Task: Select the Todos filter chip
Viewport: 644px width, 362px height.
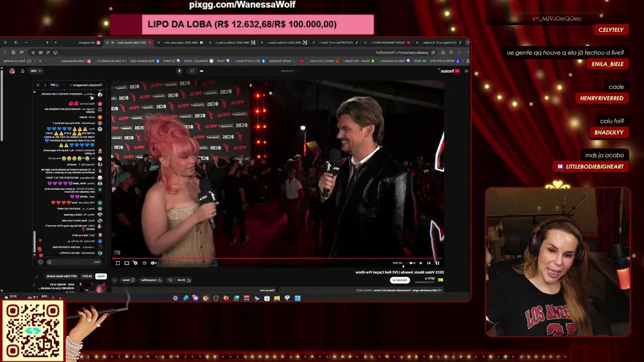Action: (101, 276)
